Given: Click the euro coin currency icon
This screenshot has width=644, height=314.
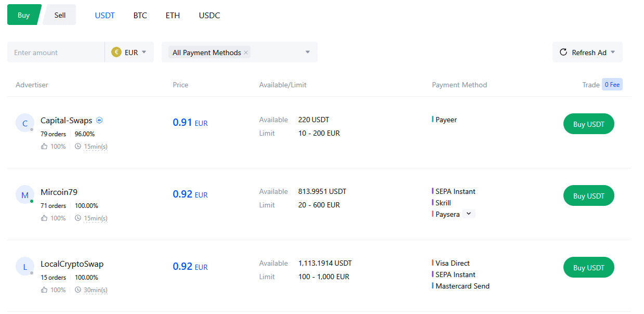Looking at the screenshot, I should [116, 53].
